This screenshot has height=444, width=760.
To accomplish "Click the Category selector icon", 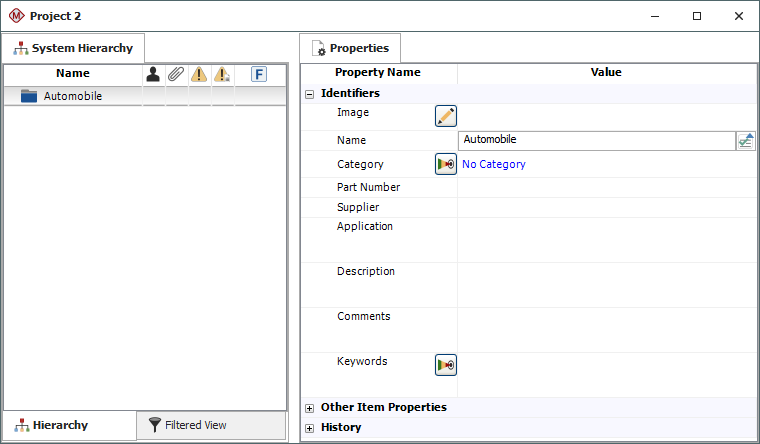I will tap(446, 164).
